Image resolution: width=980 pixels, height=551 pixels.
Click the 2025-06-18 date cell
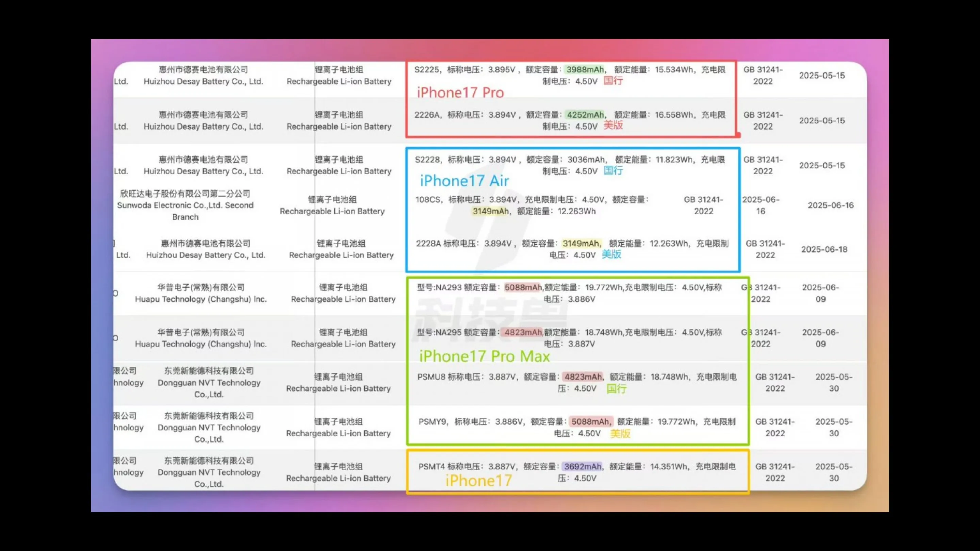[824, 249]
